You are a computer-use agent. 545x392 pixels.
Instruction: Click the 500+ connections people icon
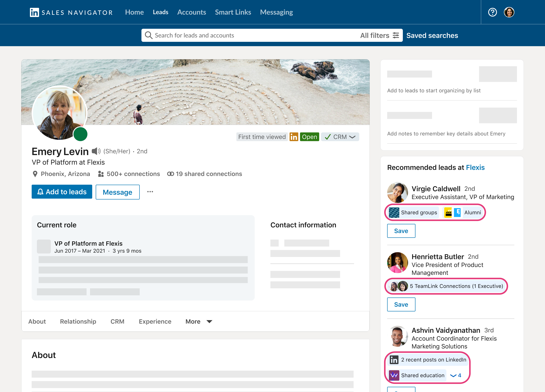point(101,174)
